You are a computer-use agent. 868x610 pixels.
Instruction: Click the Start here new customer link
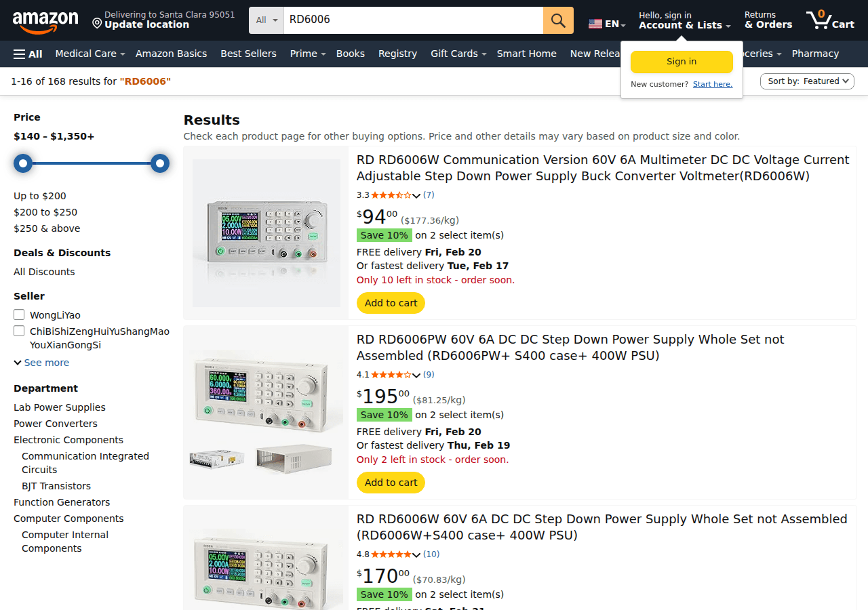coord(712,84)
